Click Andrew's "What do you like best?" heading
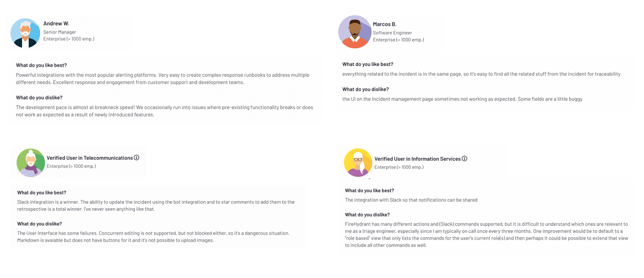This screenshot has height=278, width=644. tap(42, 65)
